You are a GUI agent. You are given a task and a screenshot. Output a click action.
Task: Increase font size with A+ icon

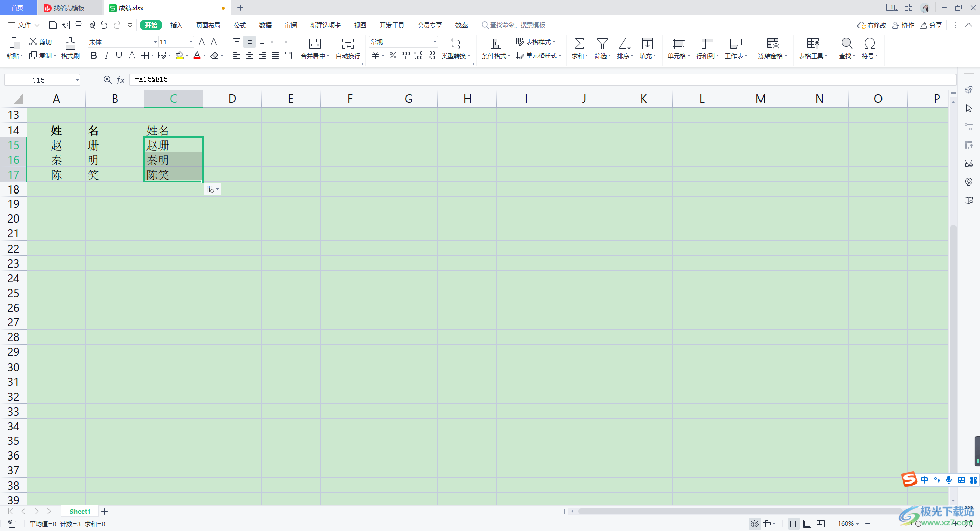202,42
